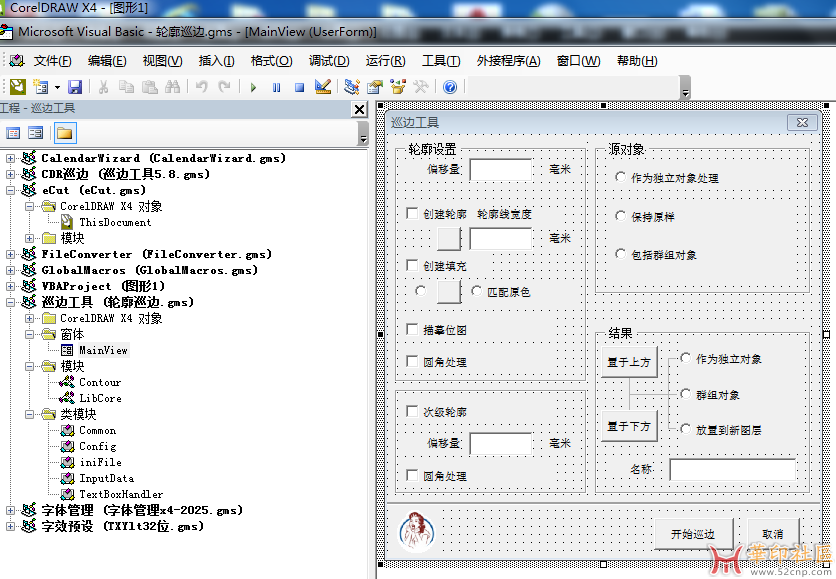Check the 次级轮廓 checkbox

[412, 412]
